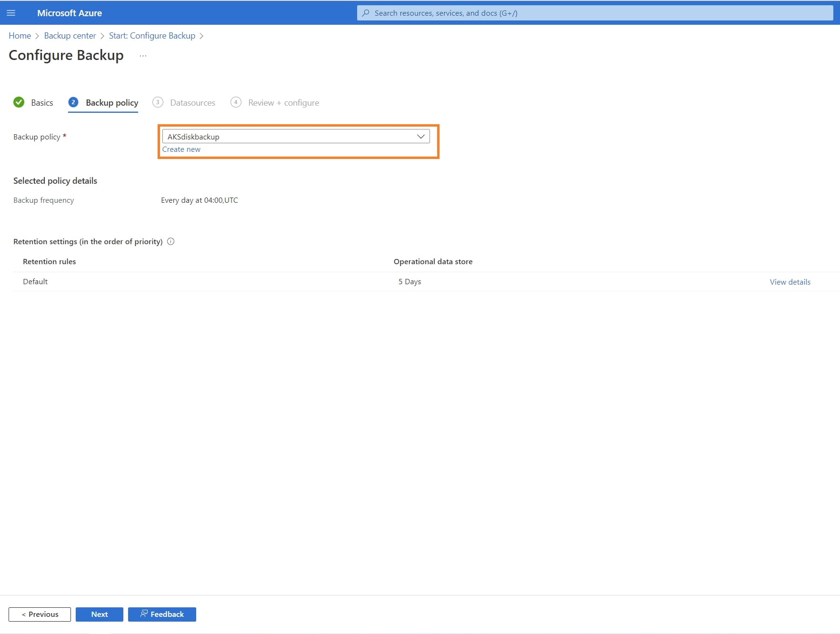Image resolution: width=840 pixels, height=634 pixels.
Task: Go to the Datasources tab
Action: pos(192,102)
